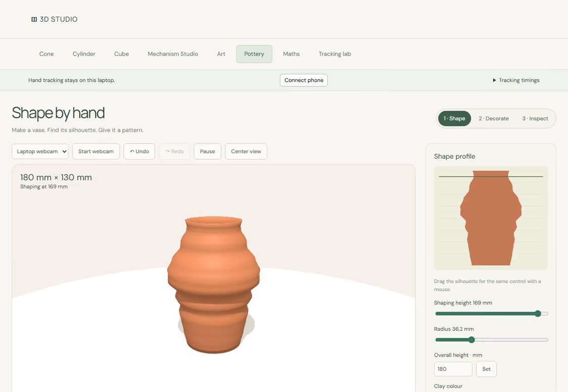The width and height of the screenshot is (568, 392).
Task: Switch to the 2 · Decorate step
Action: (493, 118)
